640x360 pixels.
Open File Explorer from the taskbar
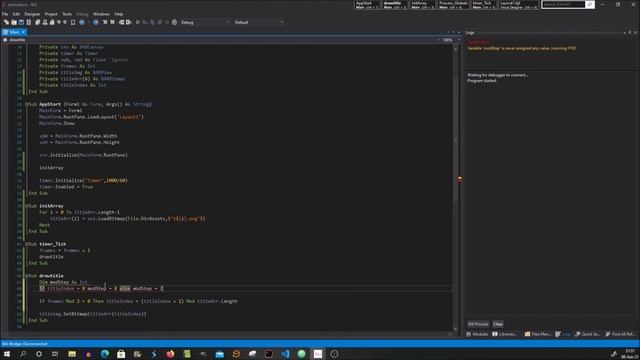point(72,354)
